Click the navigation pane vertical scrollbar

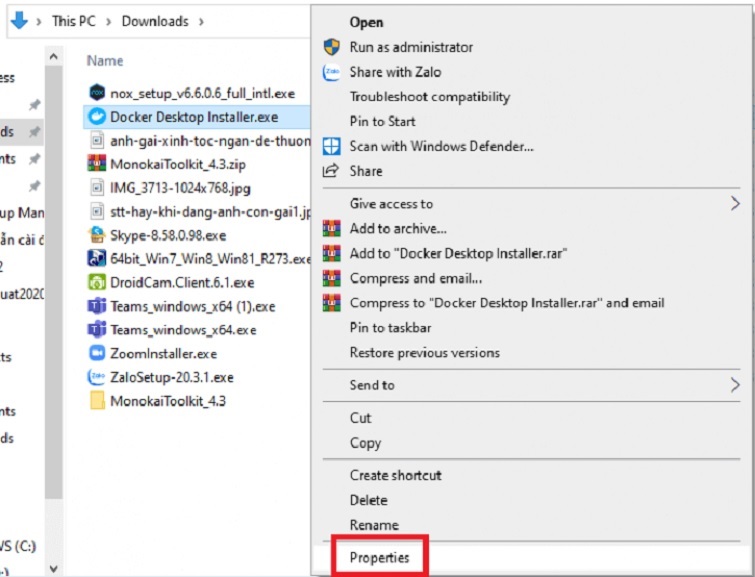(54, 300)
